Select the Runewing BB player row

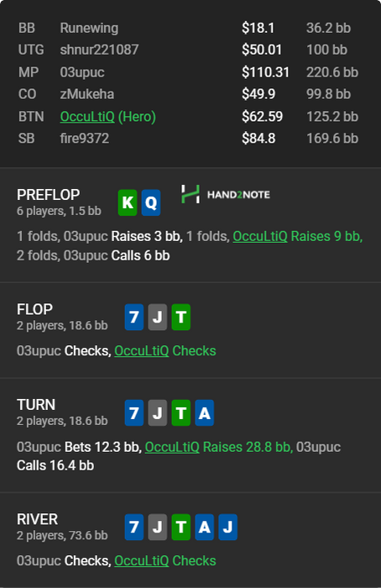pos(189,28)
